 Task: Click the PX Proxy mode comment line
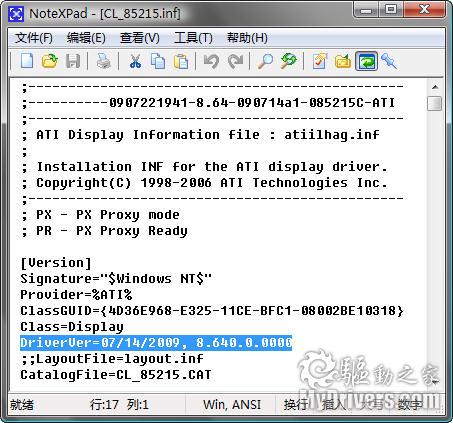100,215
